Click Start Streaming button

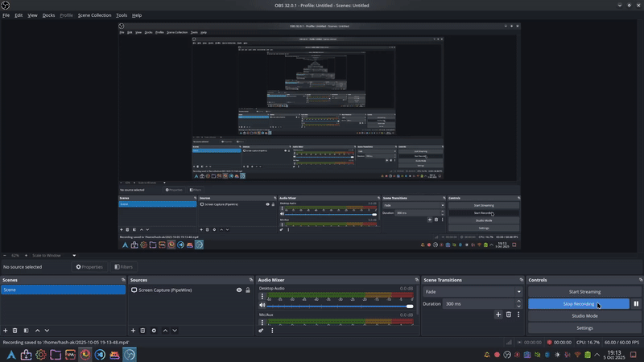tap(584, 292)
